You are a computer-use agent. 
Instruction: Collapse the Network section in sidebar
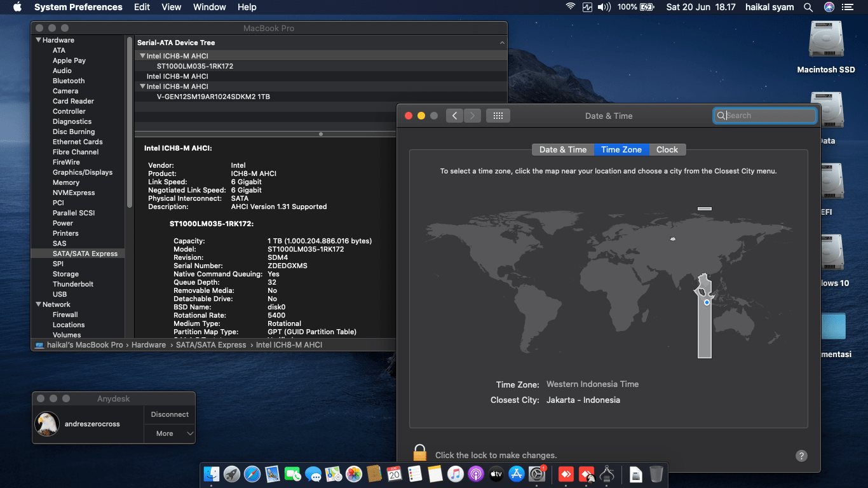click(x=38, y=304)
